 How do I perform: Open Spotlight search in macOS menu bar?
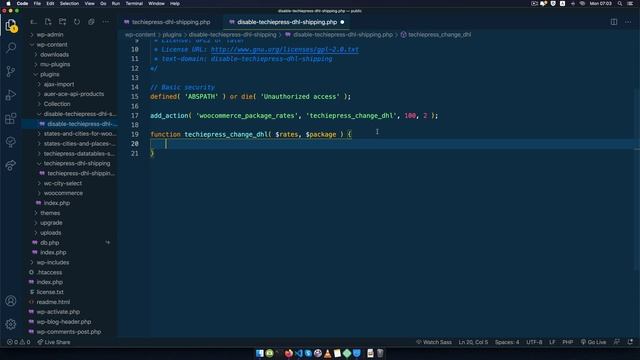coord(620,3)
